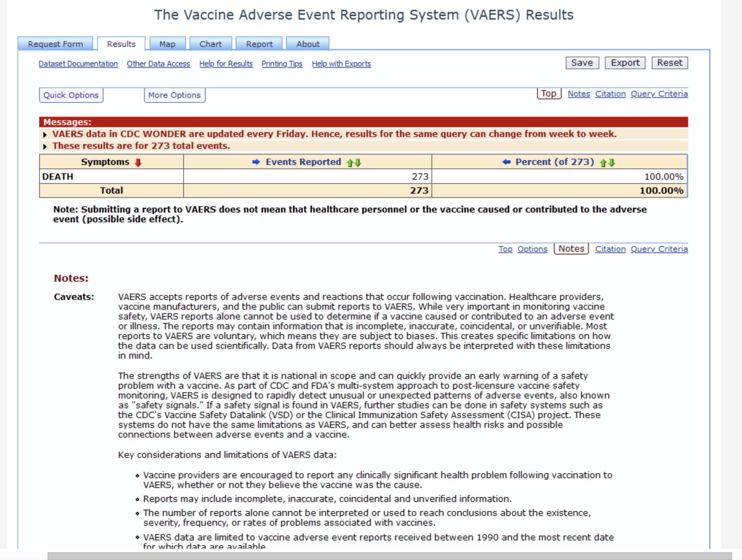Click blue right arrow beside Events Reported

point(256,162)
